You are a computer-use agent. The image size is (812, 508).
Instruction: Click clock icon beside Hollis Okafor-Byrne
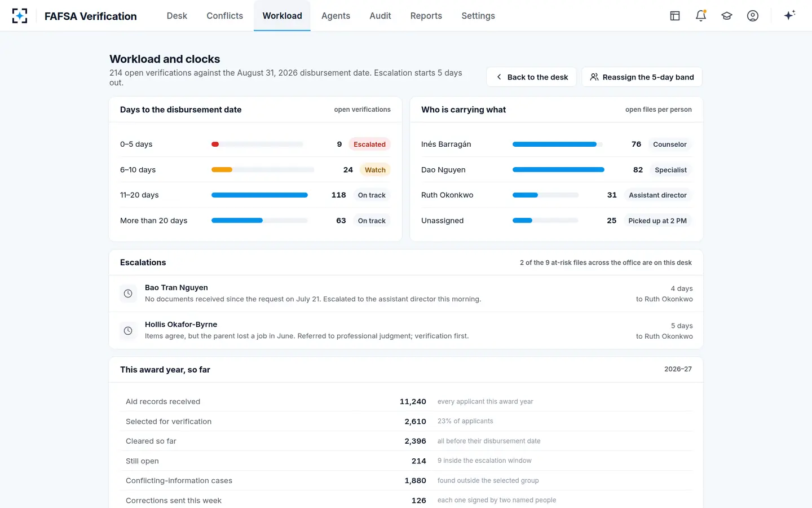point(128,331)
